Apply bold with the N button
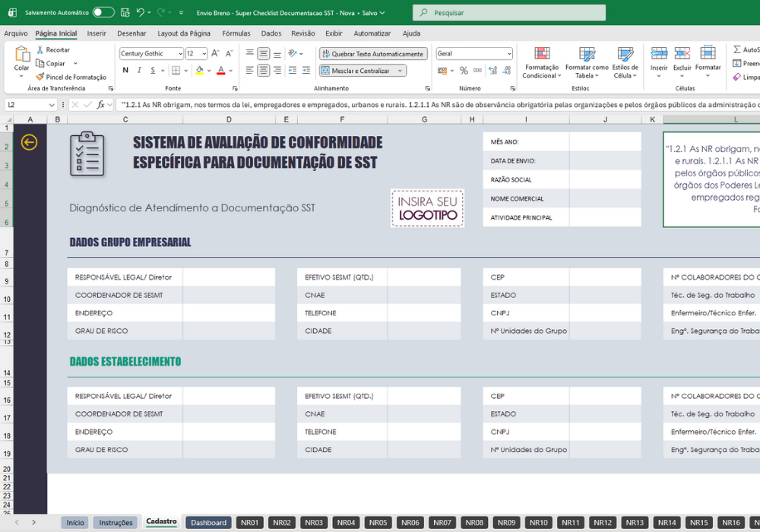Screen dimensions: 760x532 coord(125,70)
